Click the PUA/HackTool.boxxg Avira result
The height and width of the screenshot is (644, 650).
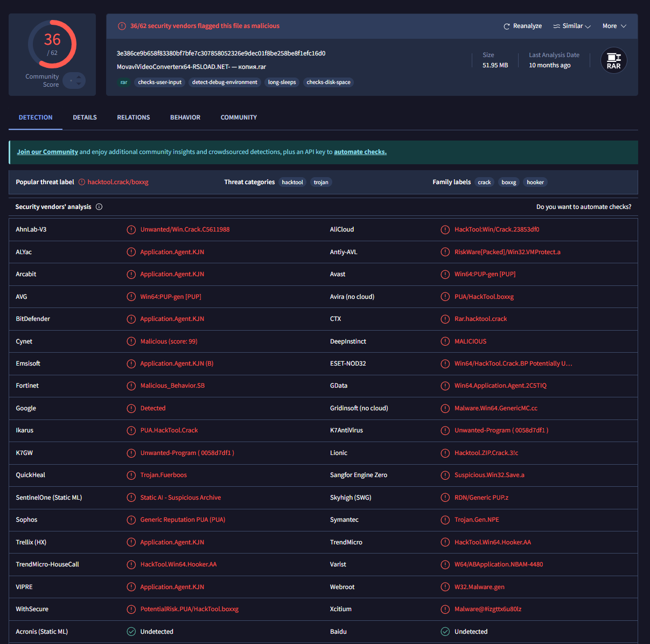[x=484, y=297]
